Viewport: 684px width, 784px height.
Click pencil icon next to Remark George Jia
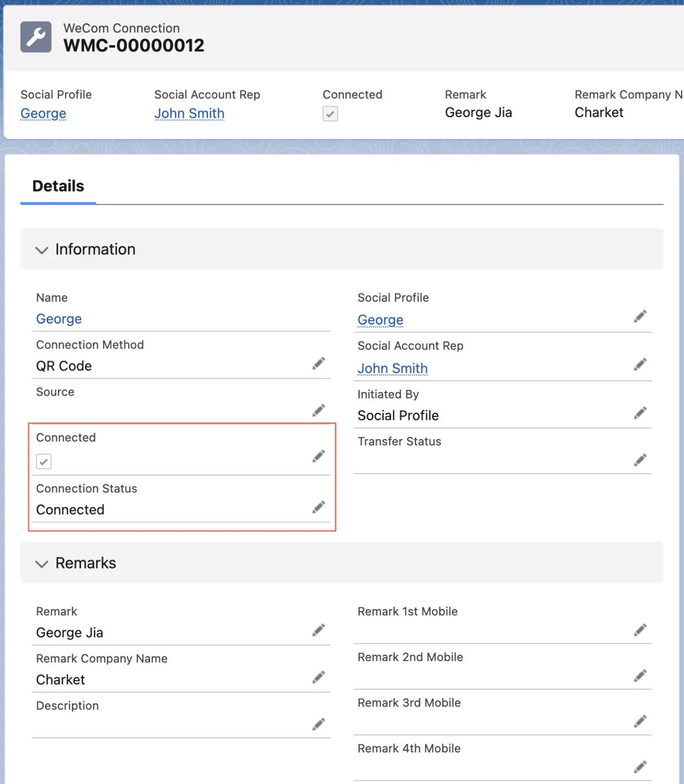[x=318, y=630]
